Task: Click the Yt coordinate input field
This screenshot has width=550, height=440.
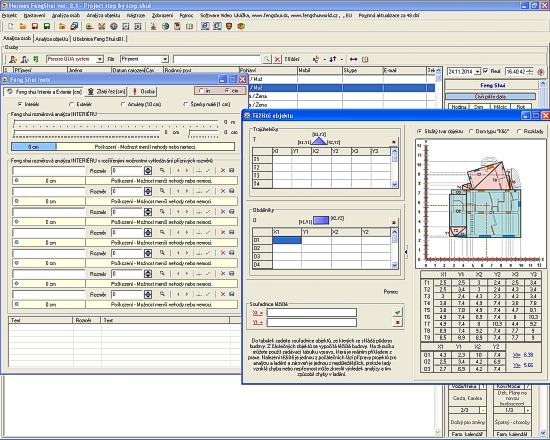Action: pos(311,322)
